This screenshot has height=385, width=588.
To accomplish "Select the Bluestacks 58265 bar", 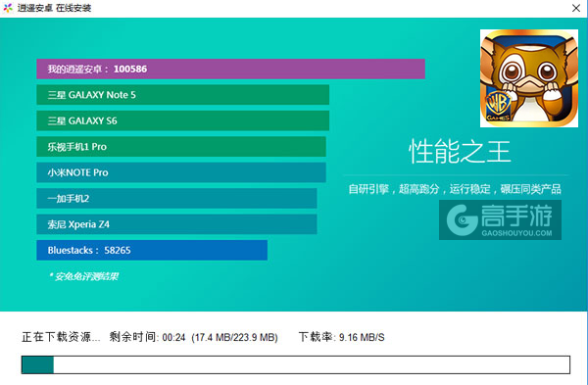I will coord(152,250).
